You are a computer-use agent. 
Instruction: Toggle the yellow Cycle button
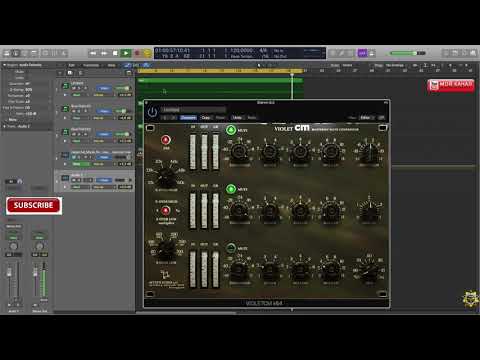[147, 53]
